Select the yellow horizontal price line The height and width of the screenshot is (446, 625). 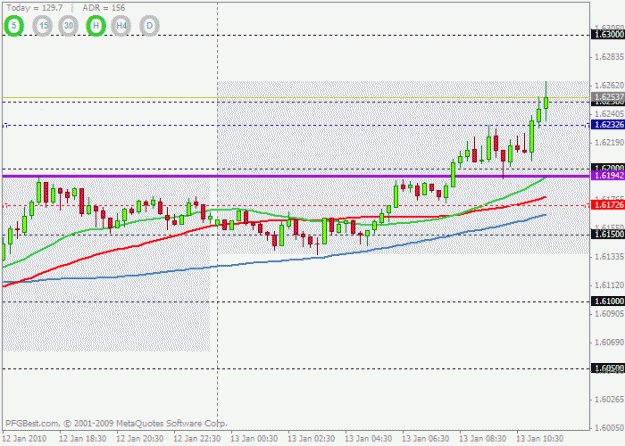[x=296, y=97]
